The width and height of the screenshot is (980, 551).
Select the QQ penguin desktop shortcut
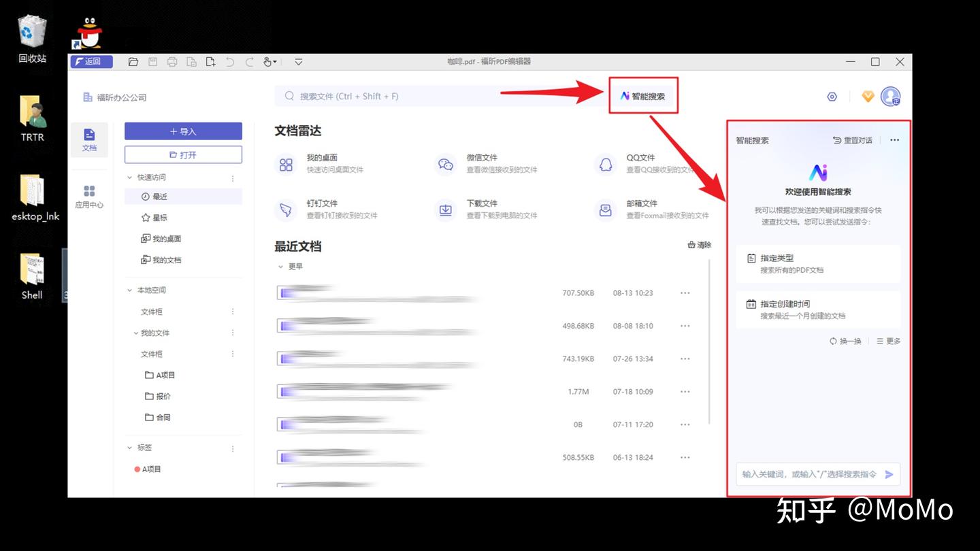(89, 33)
